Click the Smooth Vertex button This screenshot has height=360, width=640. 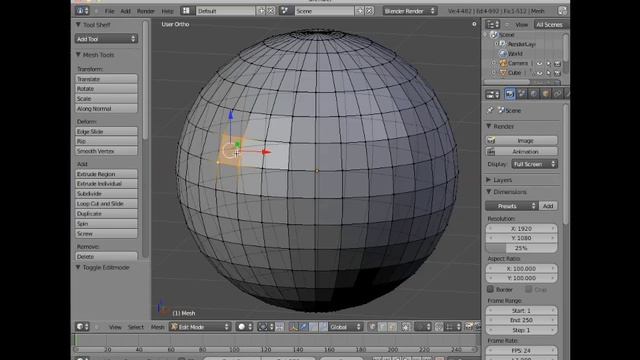coord(106,151)
